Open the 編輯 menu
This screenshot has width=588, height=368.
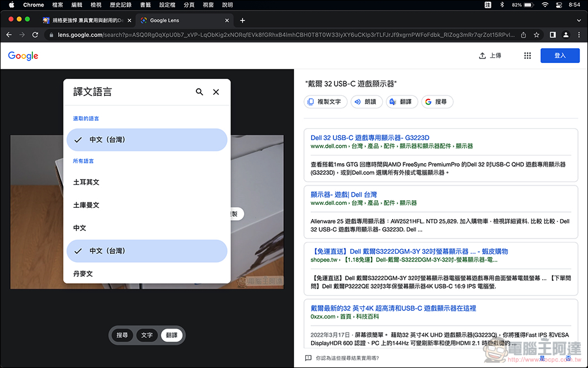coord(76,5)
